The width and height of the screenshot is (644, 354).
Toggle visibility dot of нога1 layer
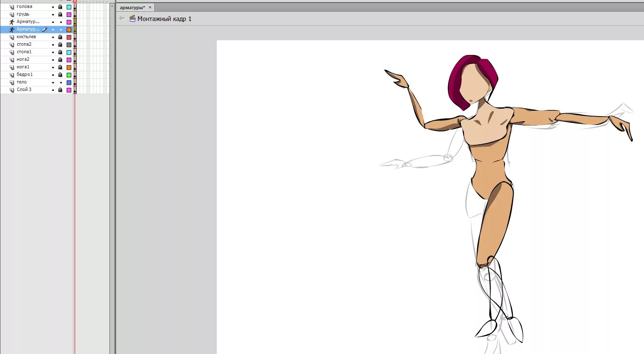point(53,68)
